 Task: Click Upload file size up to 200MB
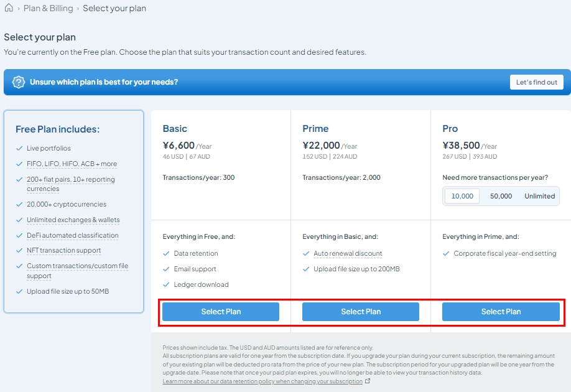pyautogui.click(x=356, y=269)
